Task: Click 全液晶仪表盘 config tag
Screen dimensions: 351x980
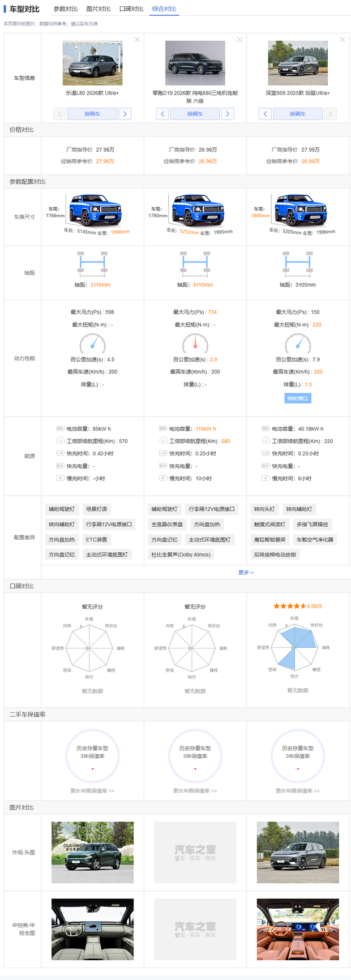Action: click(167, 524)
